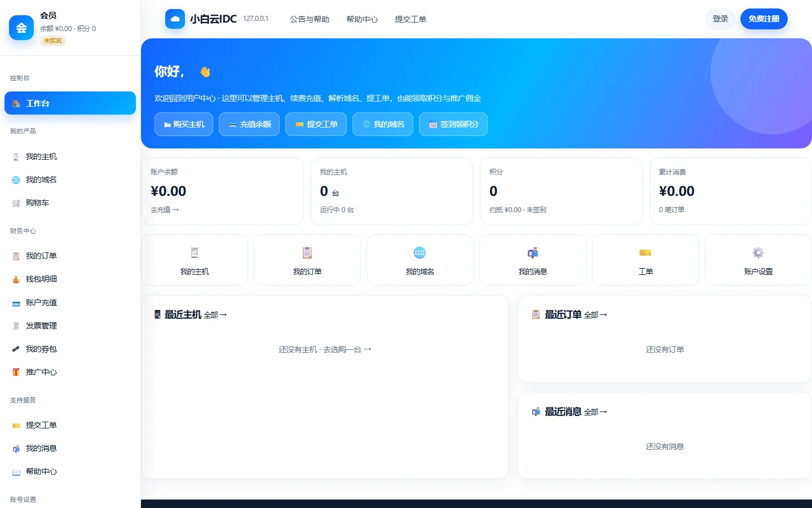Viewport: 812px width, 508px height.
Task: Click the 工单 ticket icon card
Action: pos(646,260)
